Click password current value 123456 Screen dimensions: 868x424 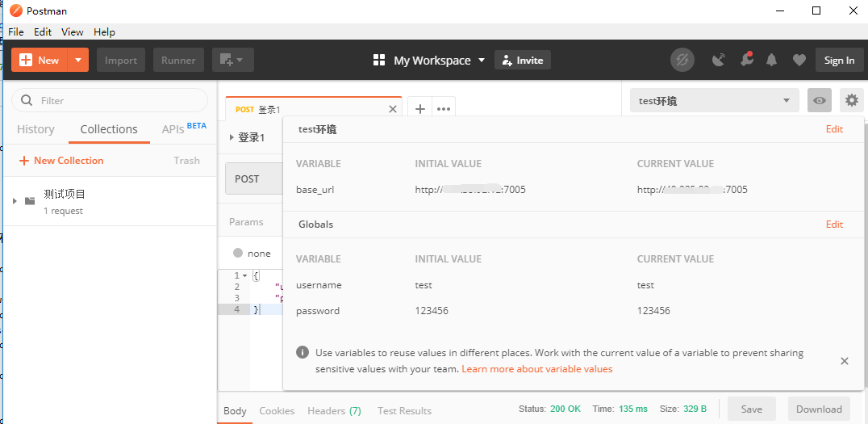click(653, 310)
